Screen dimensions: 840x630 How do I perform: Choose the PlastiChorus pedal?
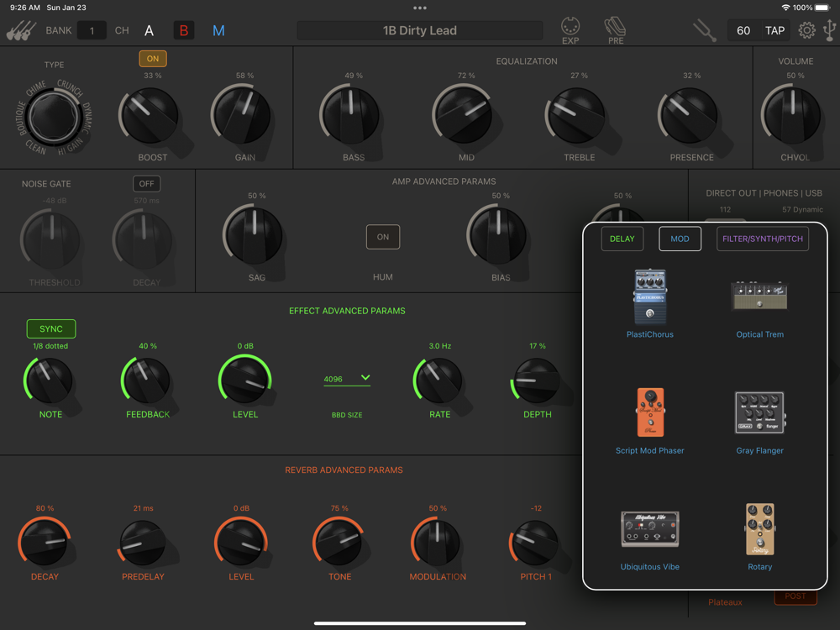650,303
